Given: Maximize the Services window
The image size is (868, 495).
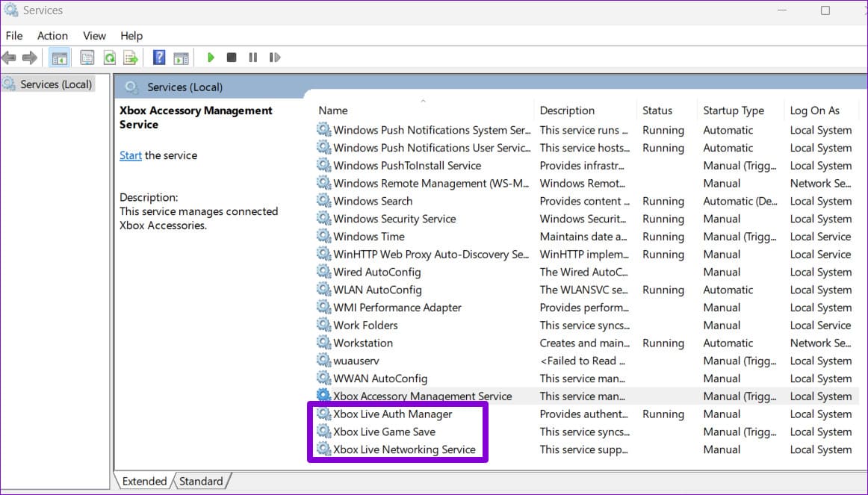Looking at the screenshot, I should pos(825,10).
